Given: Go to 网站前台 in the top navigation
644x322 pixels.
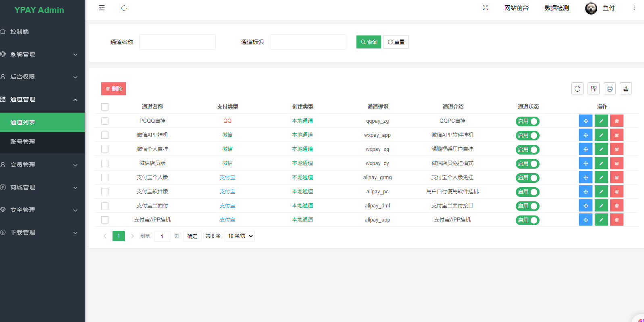Looking at the screenshot, I should [516, 8].
